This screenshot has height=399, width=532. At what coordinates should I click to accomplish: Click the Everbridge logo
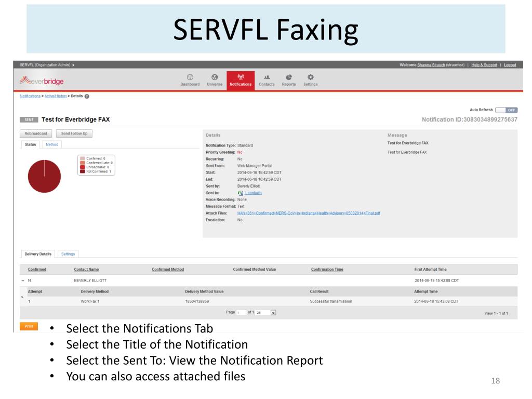[x=42, y=81]
